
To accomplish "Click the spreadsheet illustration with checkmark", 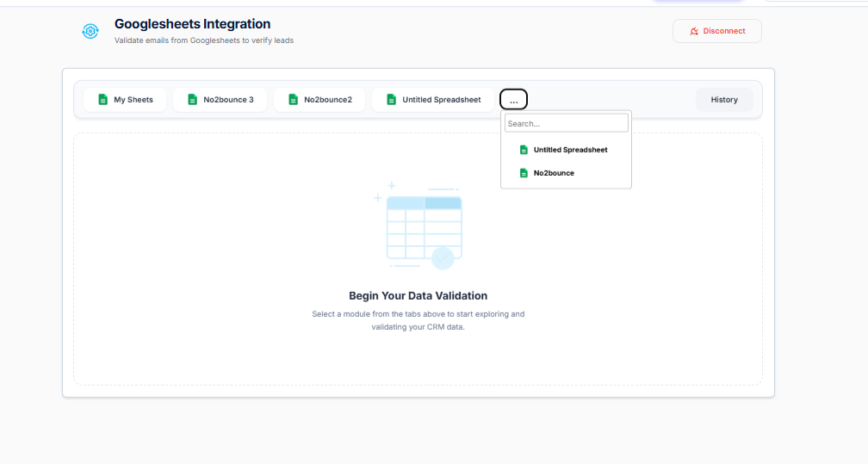I will [418, 226].
